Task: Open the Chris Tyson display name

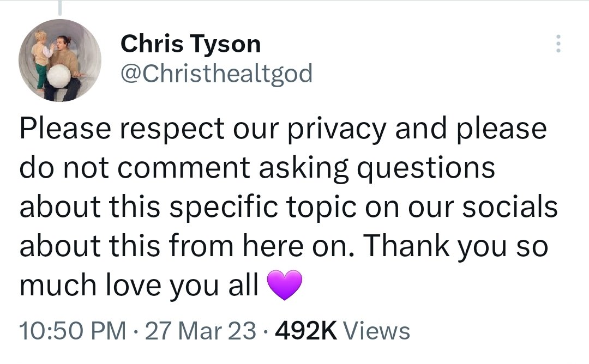Action: click(x=190, y=44)
